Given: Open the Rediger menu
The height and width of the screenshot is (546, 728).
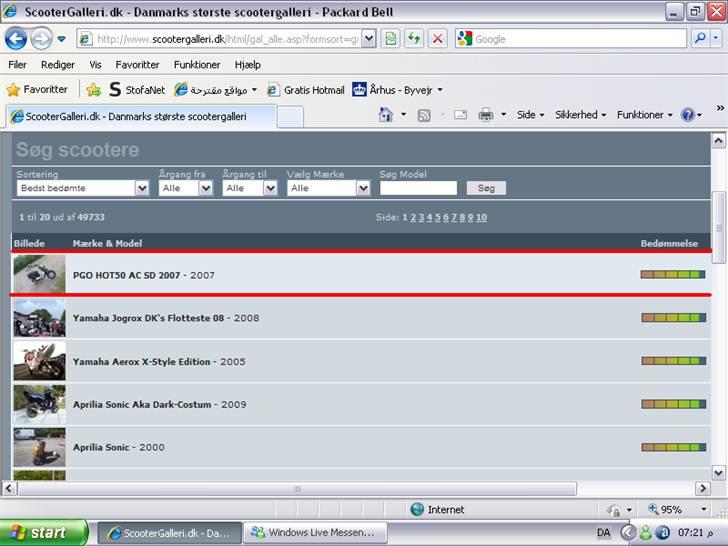Looking at the screenshot, I should (x=58, y=64).
